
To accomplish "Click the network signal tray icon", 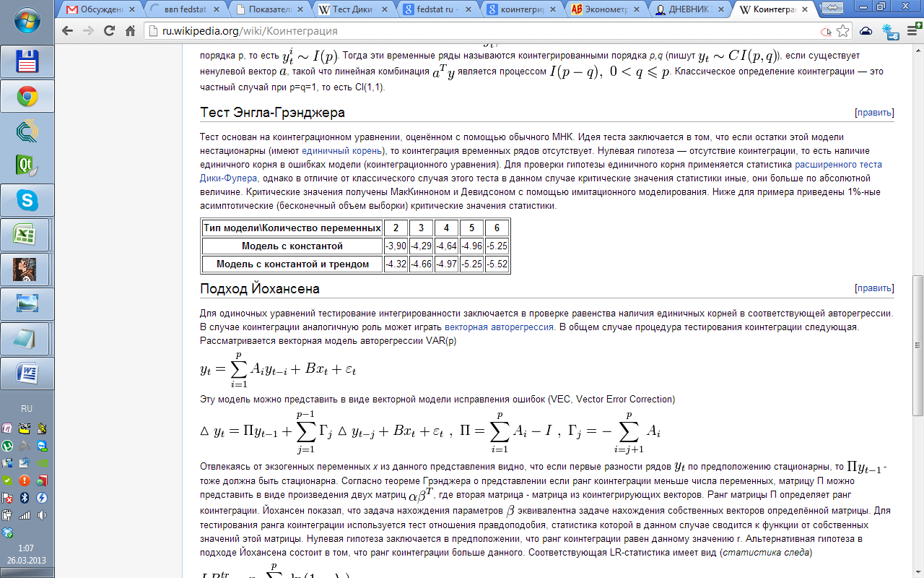I will 25,515.
